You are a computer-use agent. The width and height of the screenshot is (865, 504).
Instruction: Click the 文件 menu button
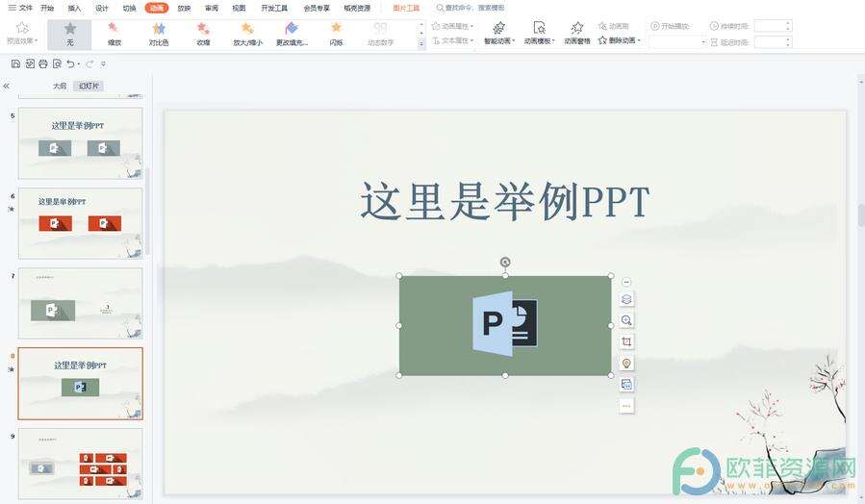point(20,8)
